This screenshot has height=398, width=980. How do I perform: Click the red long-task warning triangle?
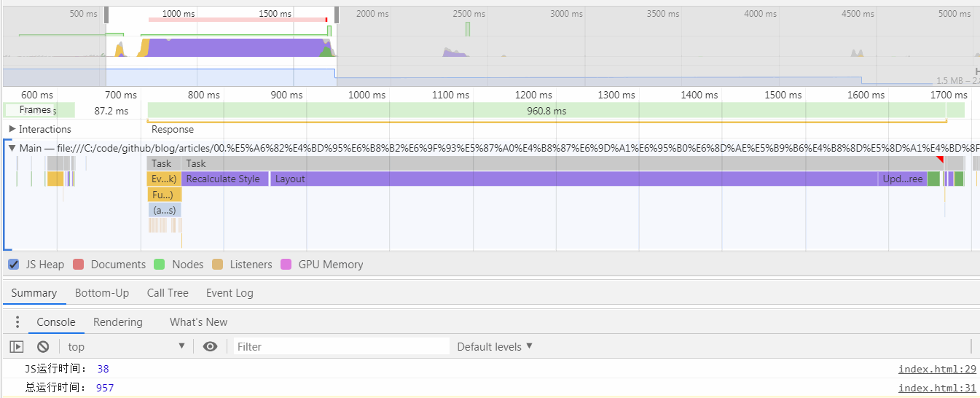[x=940, y=159]
